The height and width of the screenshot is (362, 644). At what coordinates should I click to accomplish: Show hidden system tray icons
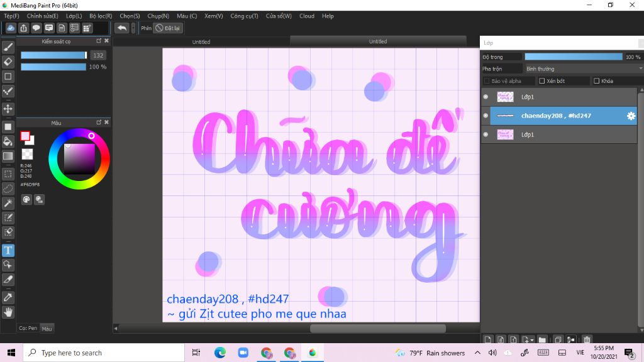coord(477,353)
